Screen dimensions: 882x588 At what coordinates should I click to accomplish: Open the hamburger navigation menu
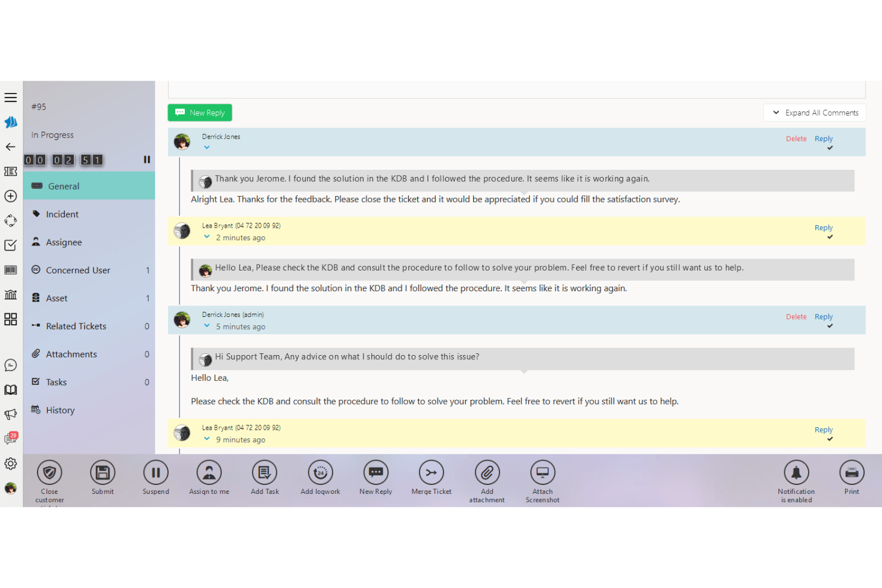[11, 97]
